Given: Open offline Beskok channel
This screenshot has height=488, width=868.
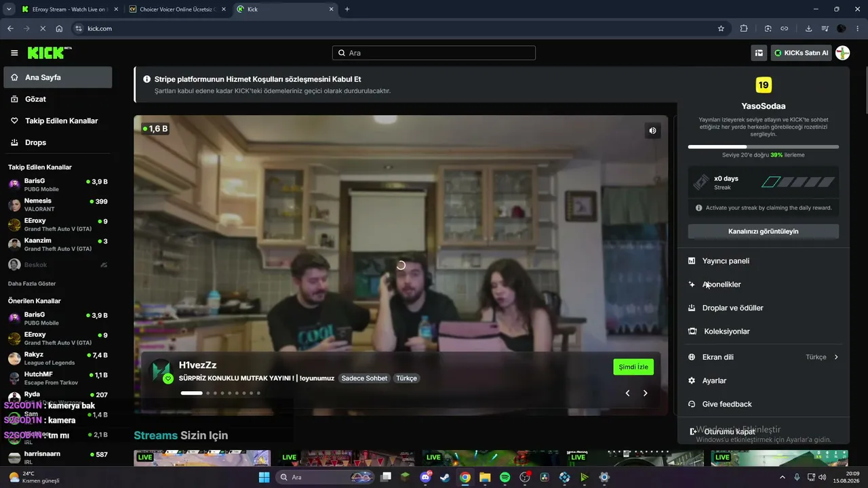Looking at the screenshot, I should coord(58,265).
